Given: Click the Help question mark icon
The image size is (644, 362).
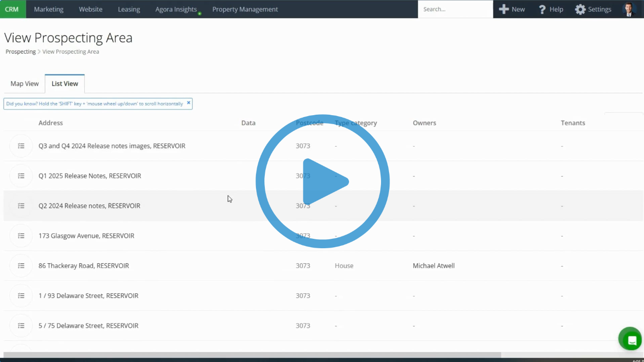Looking at the screenshot, I should tap(542, 9).
